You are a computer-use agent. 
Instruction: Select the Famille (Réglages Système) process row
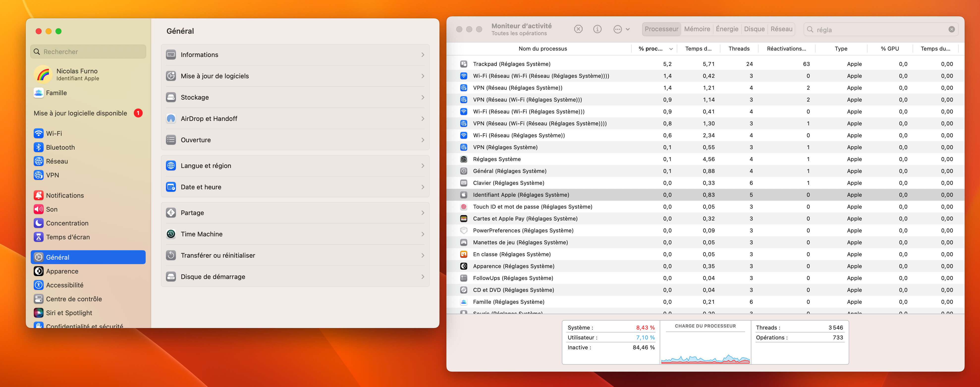pyautogui.click(x=705, y=302)
